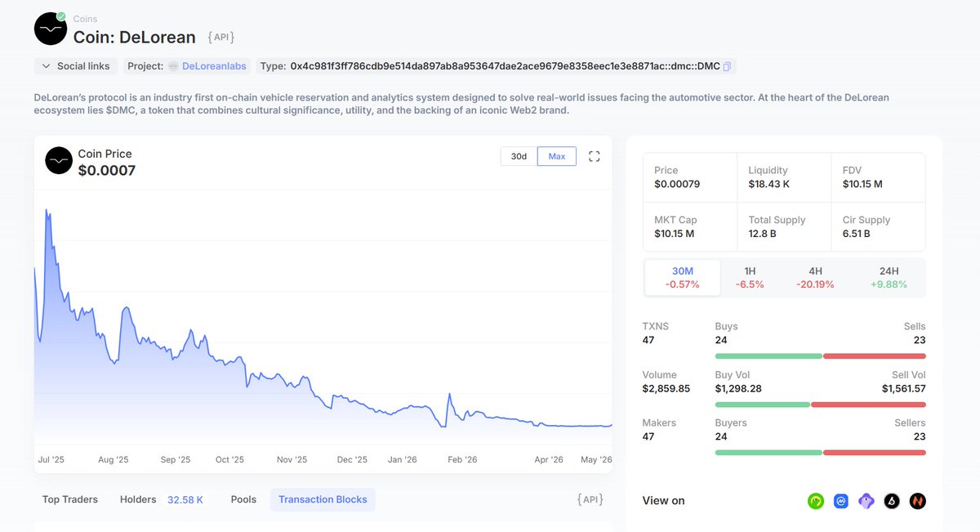Open the Top Traders tab
The height and width of the screenshot is (532, 980).
point(70,499)
